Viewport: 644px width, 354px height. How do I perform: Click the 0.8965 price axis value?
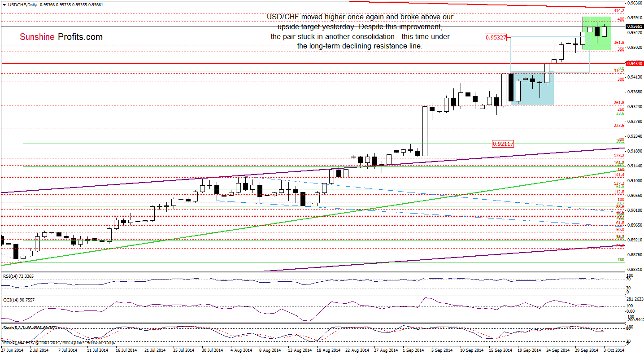634,225
